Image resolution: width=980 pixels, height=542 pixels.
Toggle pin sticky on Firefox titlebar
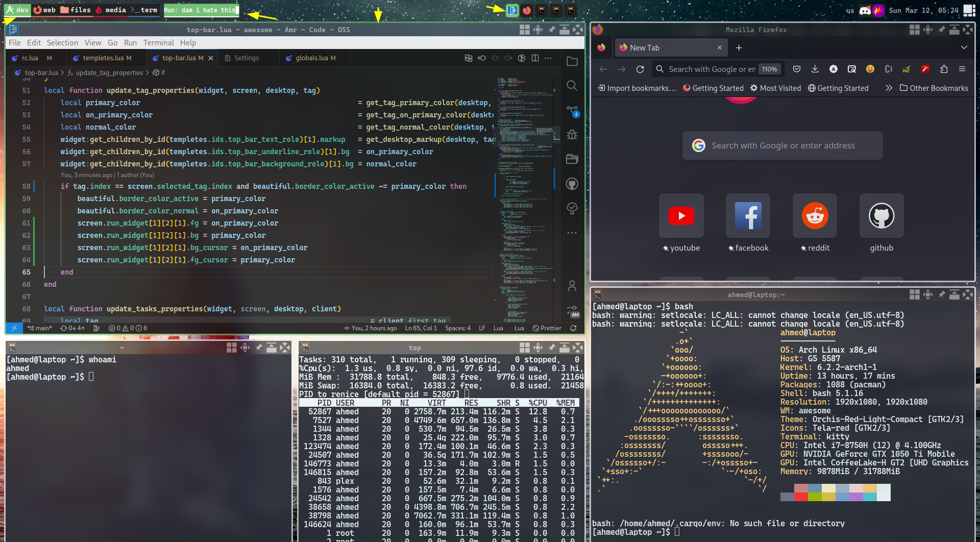pyautogui.click(x=941, y=30)
